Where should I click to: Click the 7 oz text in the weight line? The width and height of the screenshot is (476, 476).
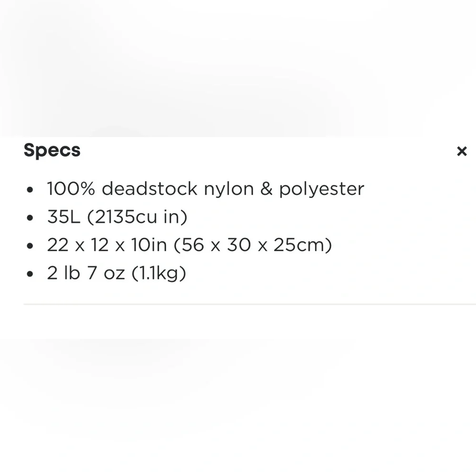pos(105,273)
